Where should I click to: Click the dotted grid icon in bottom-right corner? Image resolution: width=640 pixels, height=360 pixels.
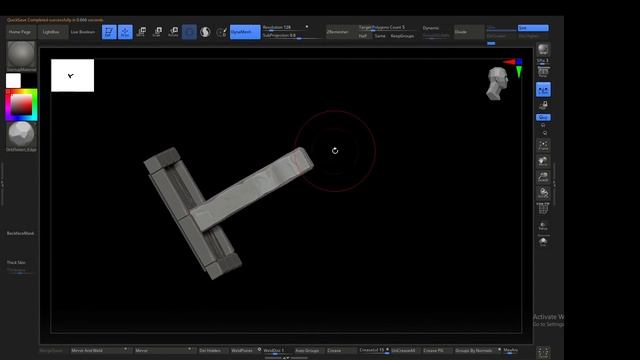(x=543, y=353)
